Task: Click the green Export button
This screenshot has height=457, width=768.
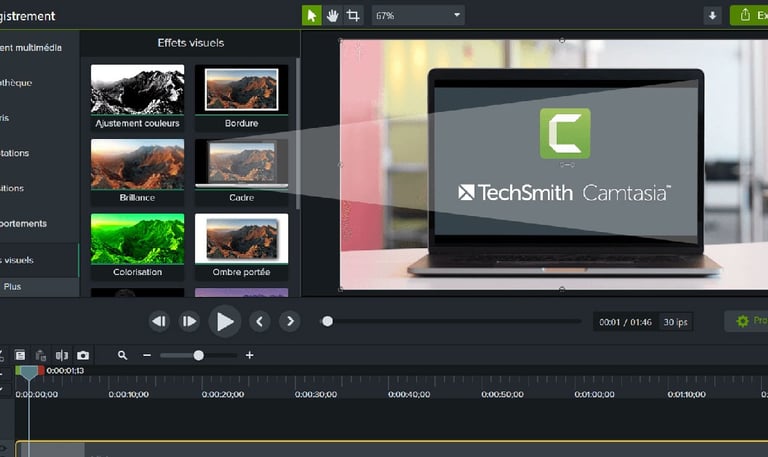Action: tap(748, 15)
